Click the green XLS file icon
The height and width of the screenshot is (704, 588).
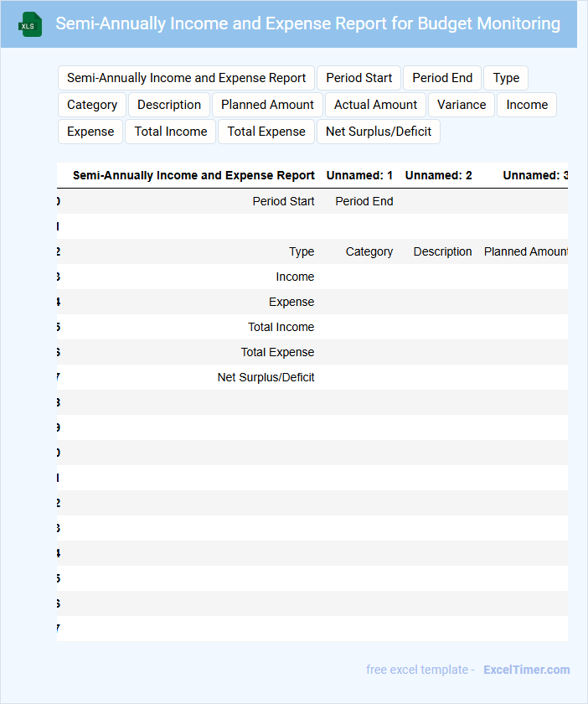click(30, 24)
